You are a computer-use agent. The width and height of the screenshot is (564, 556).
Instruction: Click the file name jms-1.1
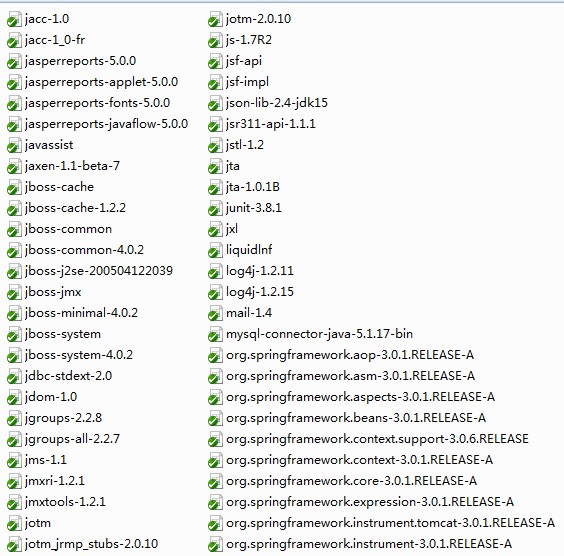[45, 460]
